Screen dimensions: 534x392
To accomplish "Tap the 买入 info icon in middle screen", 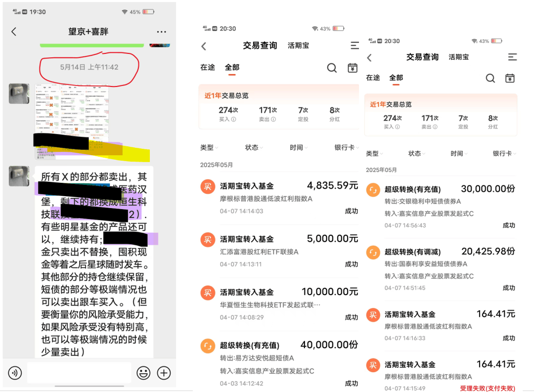I will 234,119.
